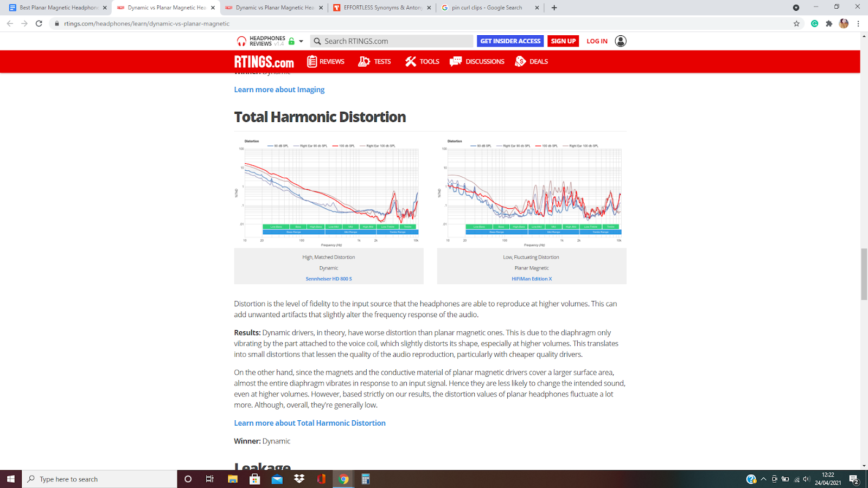Enlarge the Dynamic distortion graph thumbnail

(329, 192)
